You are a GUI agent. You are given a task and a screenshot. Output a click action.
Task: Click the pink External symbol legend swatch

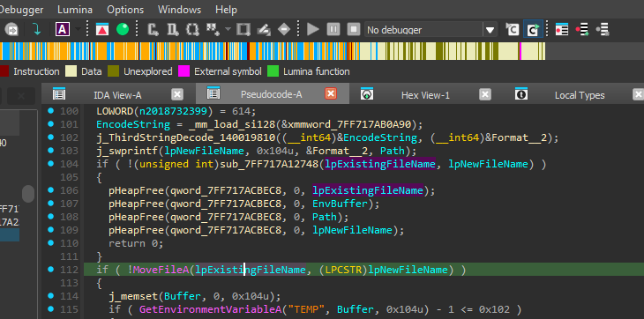[183, 71]
